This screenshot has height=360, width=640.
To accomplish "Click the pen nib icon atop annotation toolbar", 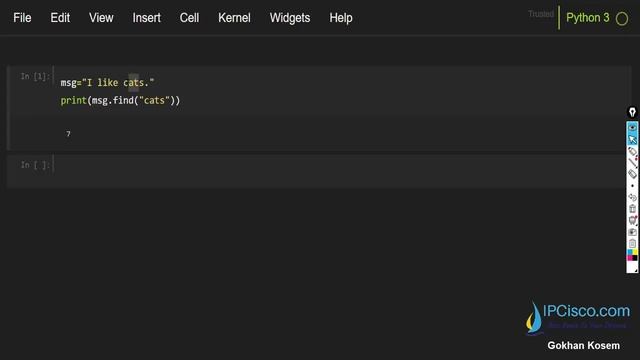I will point(632,112).
